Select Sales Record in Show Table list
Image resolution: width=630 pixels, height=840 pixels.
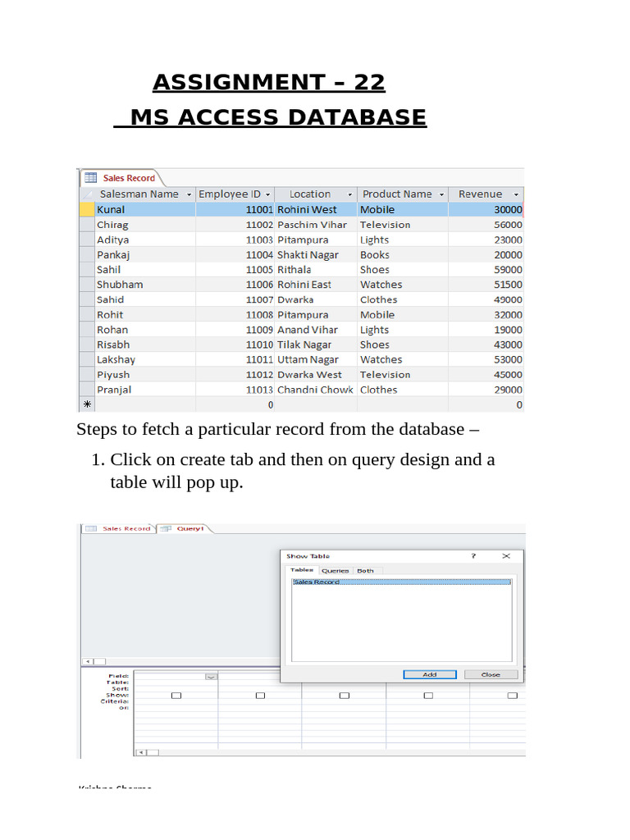click(402, 582)
